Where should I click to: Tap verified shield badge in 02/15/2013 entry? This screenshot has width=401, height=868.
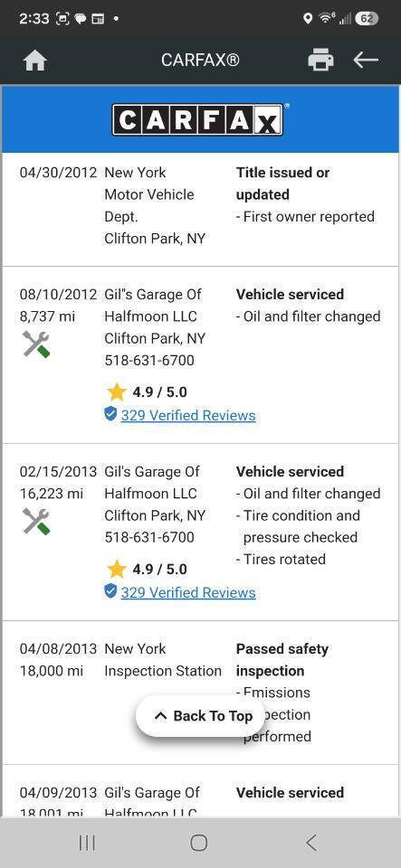click(x=110, y=591)
